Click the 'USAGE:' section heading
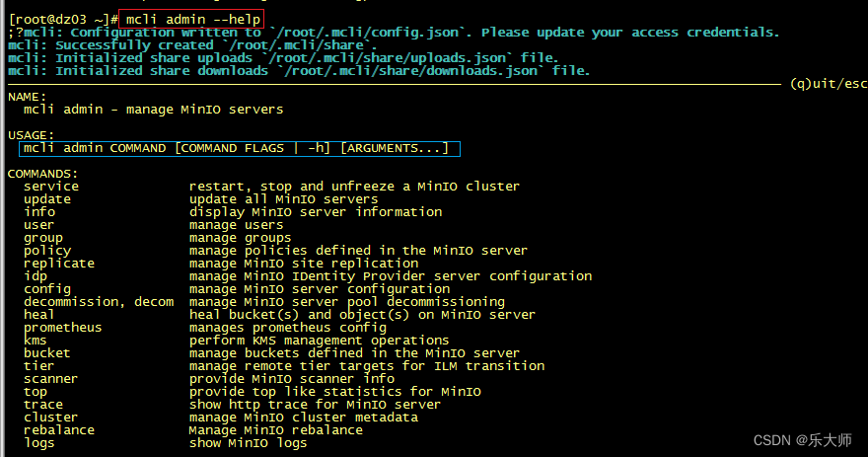The image size is (868, 457). 31,135
